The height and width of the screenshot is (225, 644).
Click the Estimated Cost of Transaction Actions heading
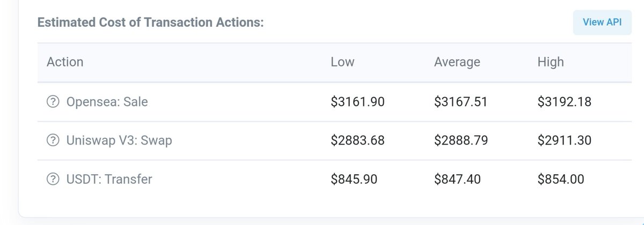[x=150, y=23]
